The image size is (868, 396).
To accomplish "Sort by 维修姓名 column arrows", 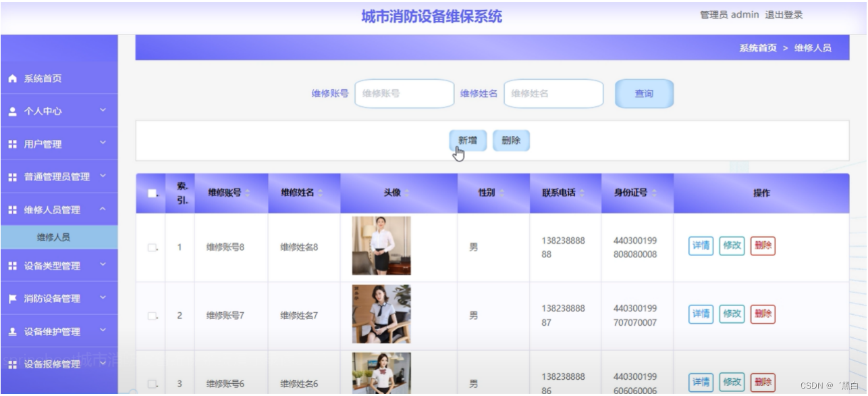I will click(320, 193).
